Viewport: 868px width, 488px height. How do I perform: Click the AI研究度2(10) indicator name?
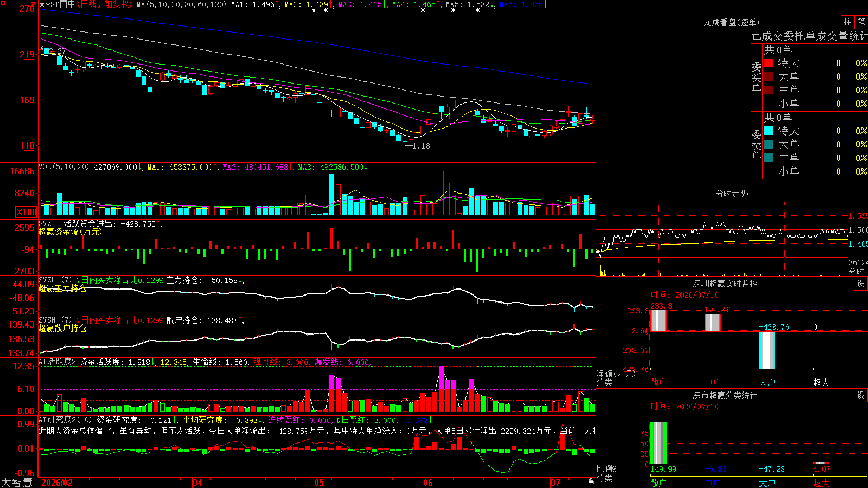tap(66, 420)
